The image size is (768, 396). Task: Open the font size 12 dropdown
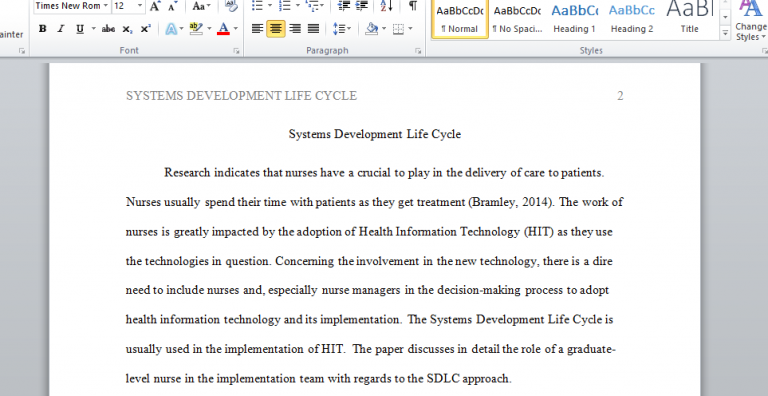140,6
